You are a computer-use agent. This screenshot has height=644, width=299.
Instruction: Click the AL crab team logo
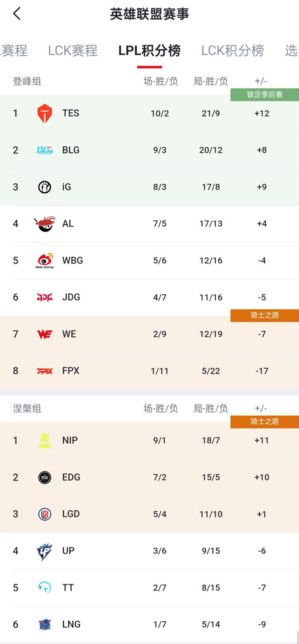coord(44,223)
